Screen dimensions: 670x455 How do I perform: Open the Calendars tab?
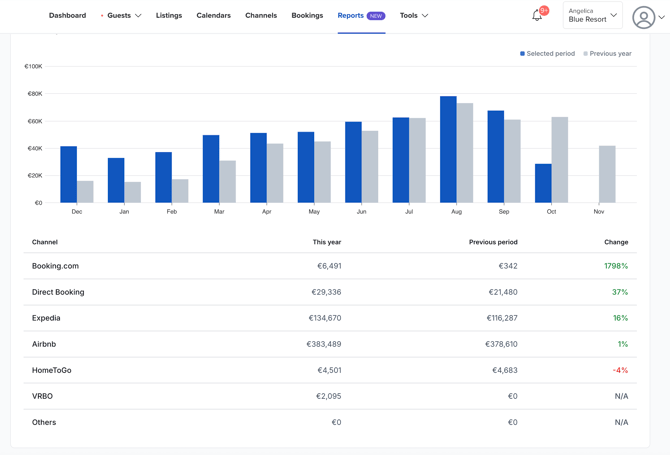(214, 15)
